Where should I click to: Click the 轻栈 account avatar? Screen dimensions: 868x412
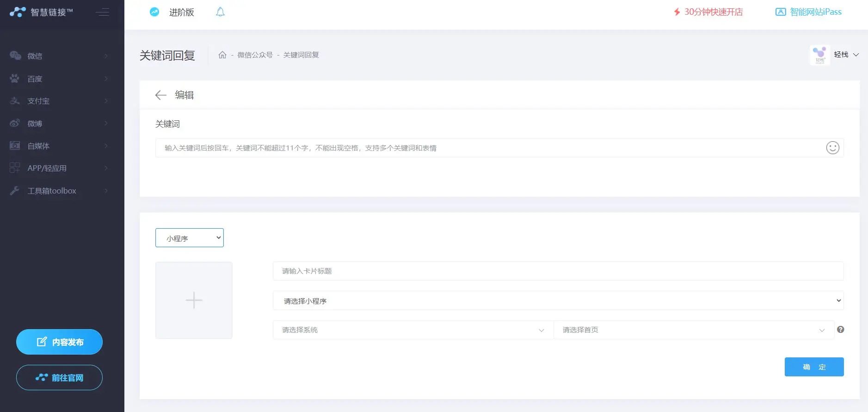point(820,55)
